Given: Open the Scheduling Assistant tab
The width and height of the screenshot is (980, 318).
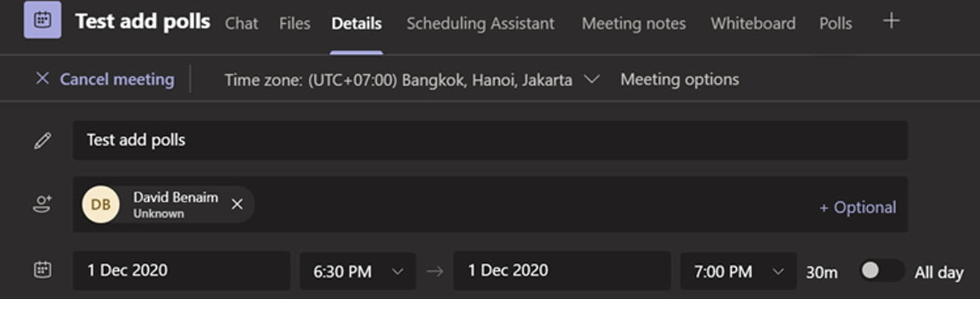Looking at the screenshot, I should tap(480, 23).
